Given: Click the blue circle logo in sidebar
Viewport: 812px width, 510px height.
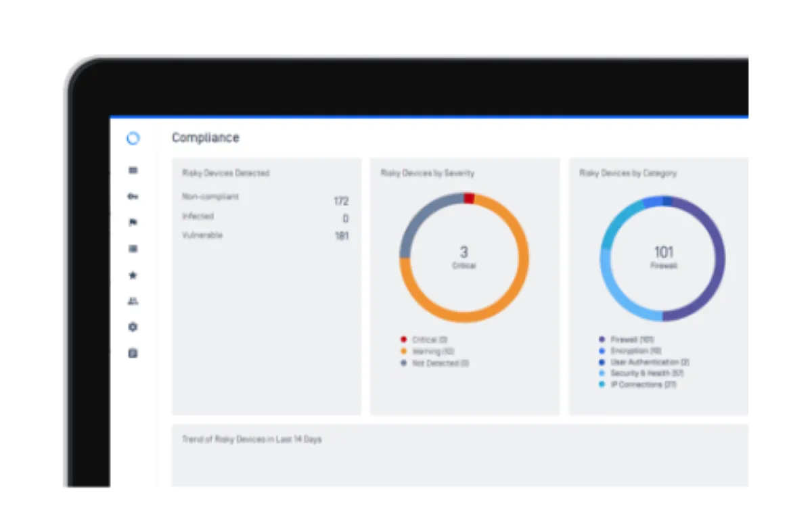Looking at the screenshot, I should pyautogui.click(x=133, y=139).
